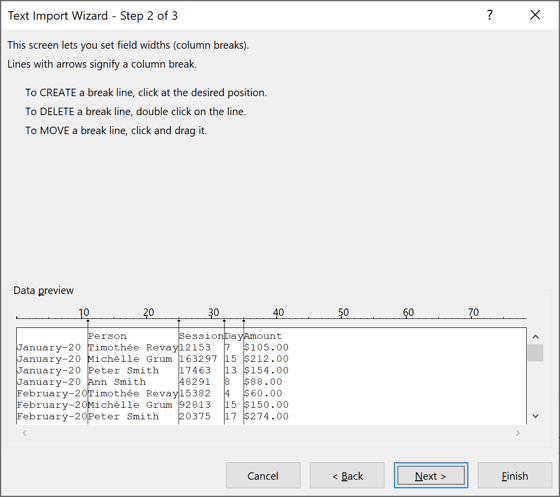The width and height of the screenshot is (560, 497).
Task: Click the horizontal scrollbar right arrow
Action: pos(518,433)
